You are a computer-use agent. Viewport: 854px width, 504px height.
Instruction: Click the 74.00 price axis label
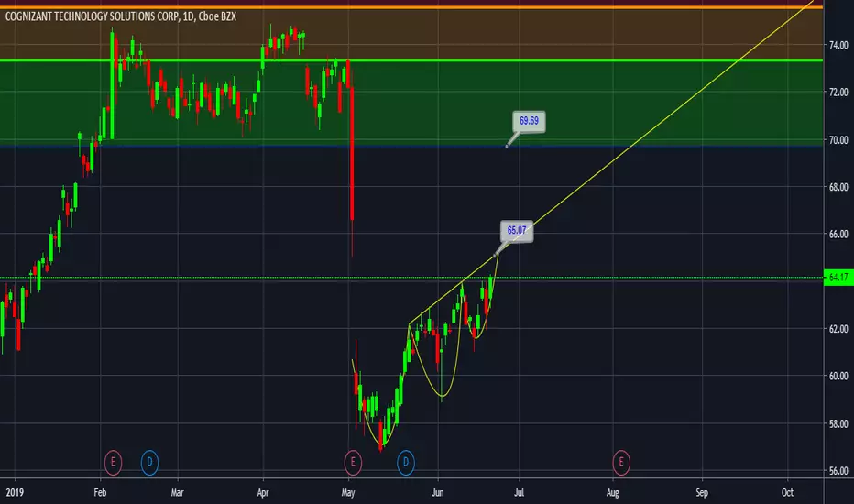point(838,45)
